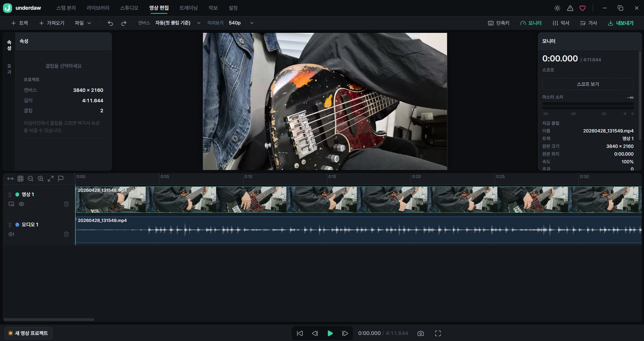Hide the 영상 1 track with eye icon
Image resolution: width=644 pixels, height=341 pixels.
pyautogui.click(x=22, y=204)
